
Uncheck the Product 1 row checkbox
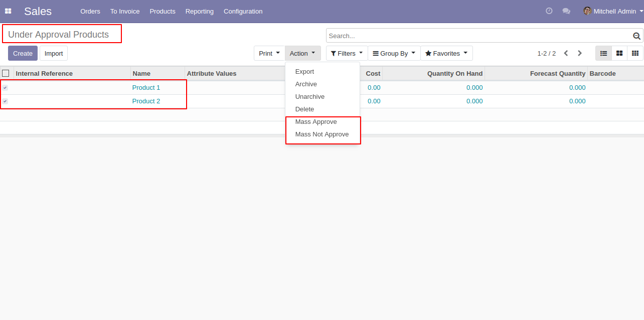(x=5, y=88)
